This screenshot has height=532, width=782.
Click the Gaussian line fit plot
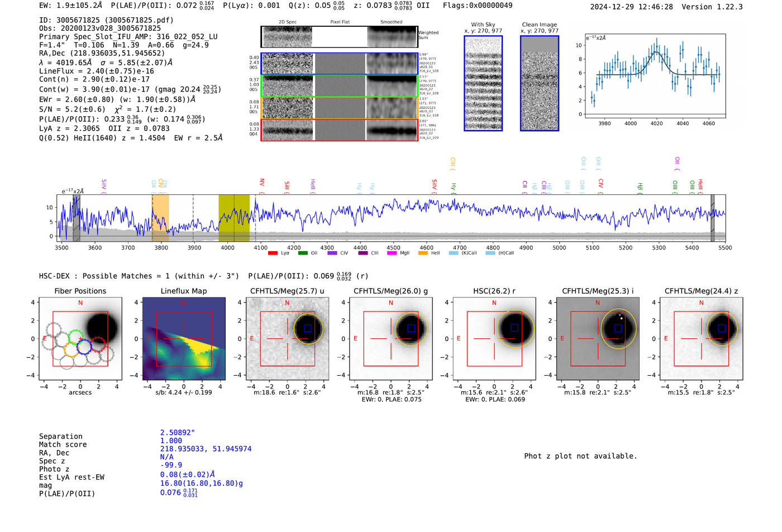[655, 76]
